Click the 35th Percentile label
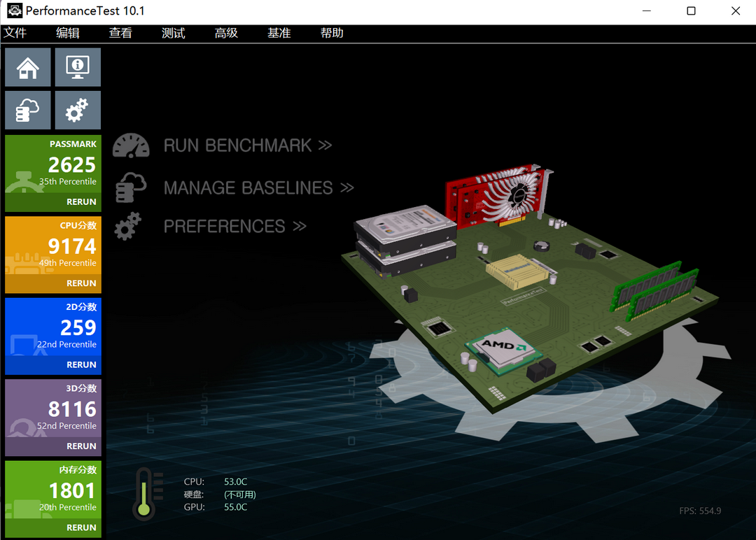This screenshot has width=756, height=540. point(67,182)
